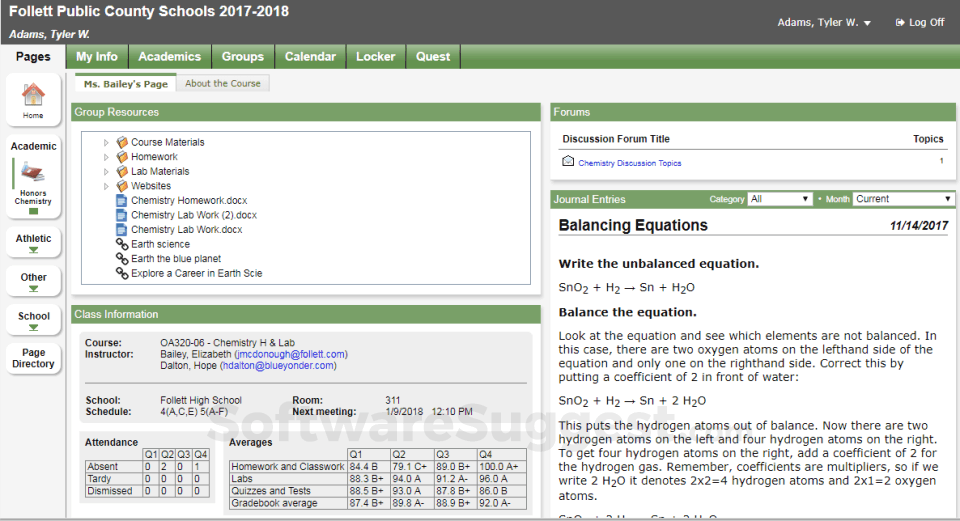Email instructor at jmcdonough@follett.com link
The image size is (960, 521).
[291, 354]
